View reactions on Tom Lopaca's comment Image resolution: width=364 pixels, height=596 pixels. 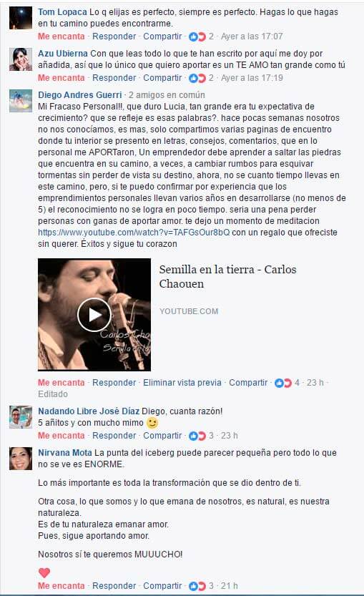pyautogui.click(x=202, y=36)
